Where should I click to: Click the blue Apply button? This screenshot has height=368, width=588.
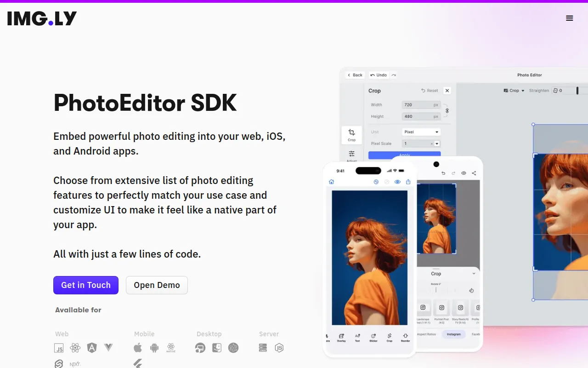[x=404, y=155]
